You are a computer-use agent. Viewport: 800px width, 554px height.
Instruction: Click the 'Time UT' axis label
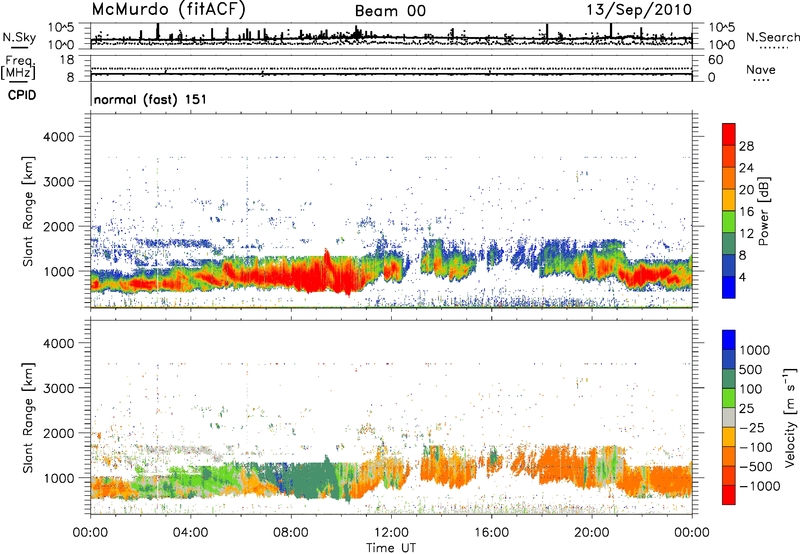(x=391, y=548)
